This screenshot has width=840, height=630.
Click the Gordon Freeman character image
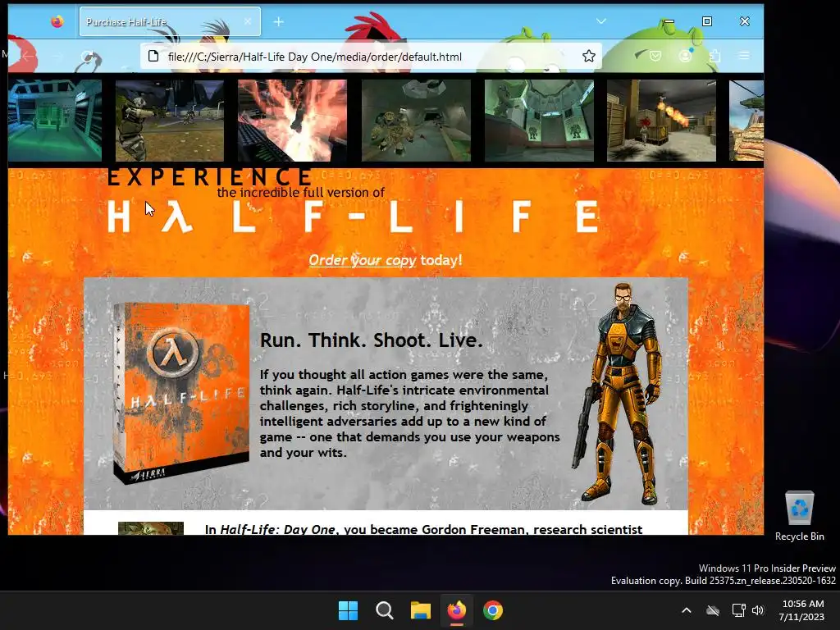617,395
